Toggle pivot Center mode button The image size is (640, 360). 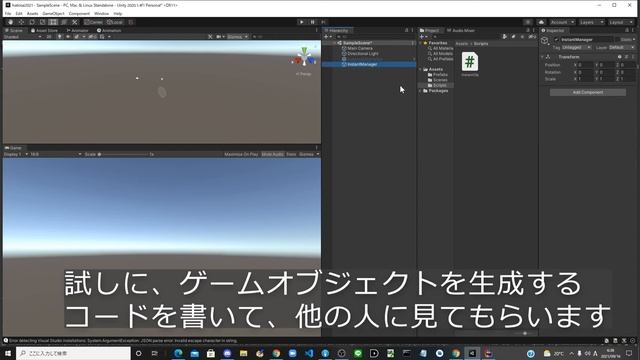pyautogui.click(x=93, y=22)
